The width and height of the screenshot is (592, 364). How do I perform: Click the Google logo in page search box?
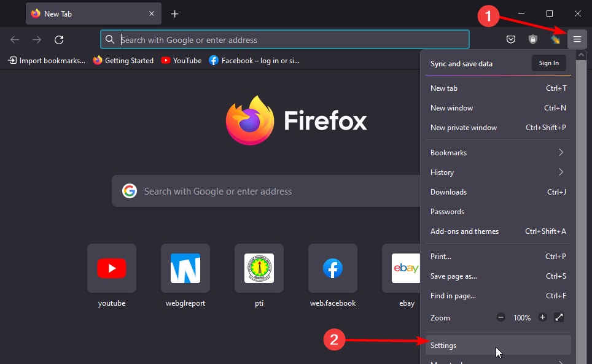pyautogui.click(x=130, y=191)
